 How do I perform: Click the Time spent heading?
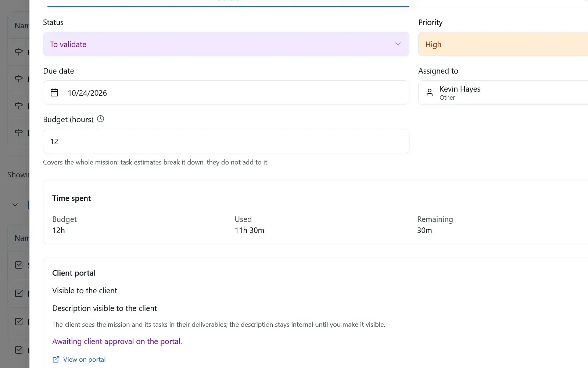click(71, 198)
